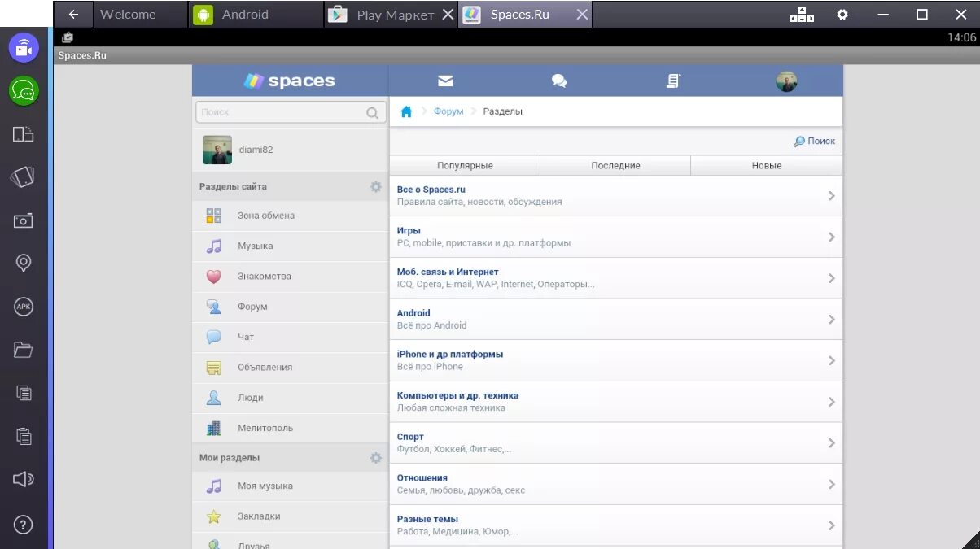Open Объявления section
The width and height of the screenshot is (980, 549).
point(290,368)
